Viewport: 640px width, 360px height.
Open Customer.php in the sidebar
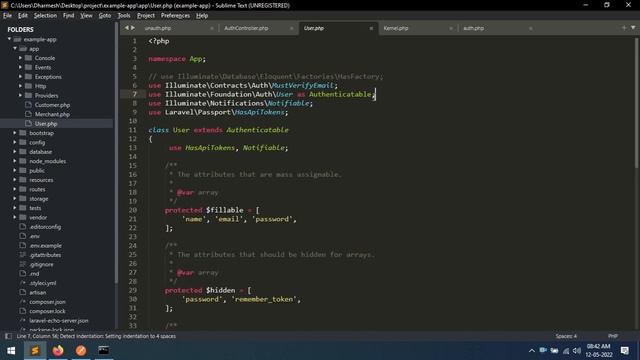(x=52, y=105)
